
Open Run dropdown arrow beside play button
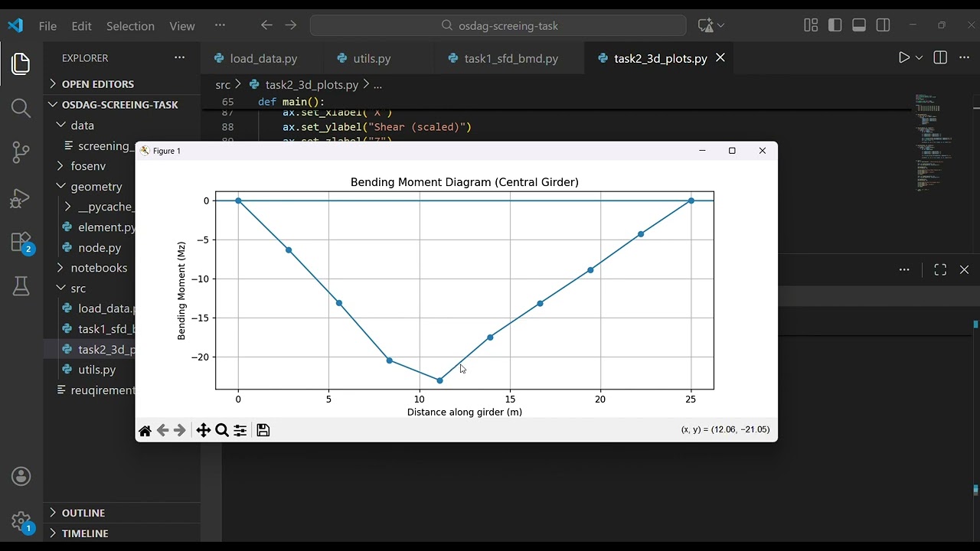[x=920, y=58]
